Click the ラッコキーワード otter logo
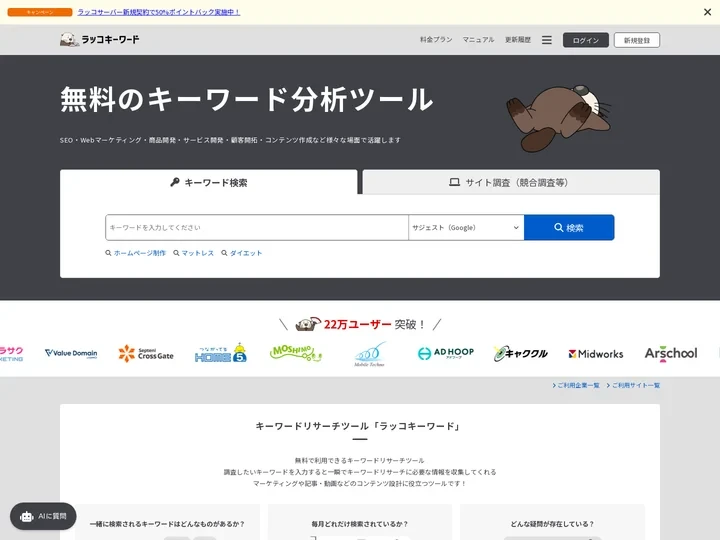Viewport: 720px width, 540px height. pos(99,39)
